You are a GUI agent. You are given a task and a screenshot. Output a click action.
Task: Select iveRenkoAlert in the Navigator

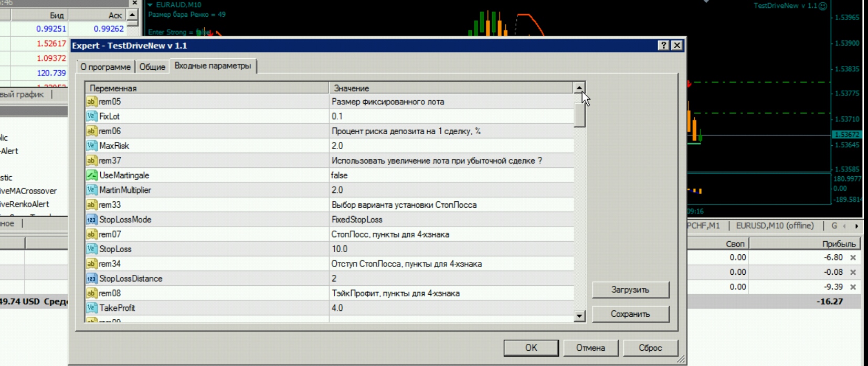(x=25, y=204)
